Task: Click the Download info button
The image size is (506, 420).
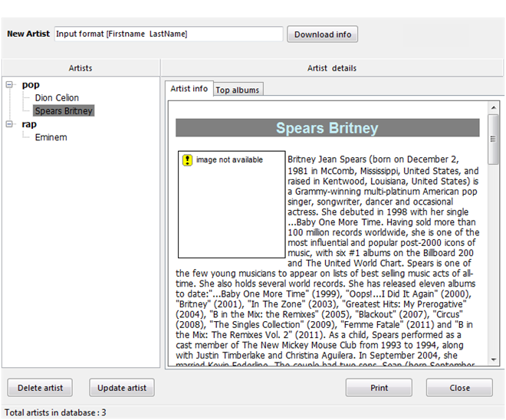Action: click(x=322, y=34)
